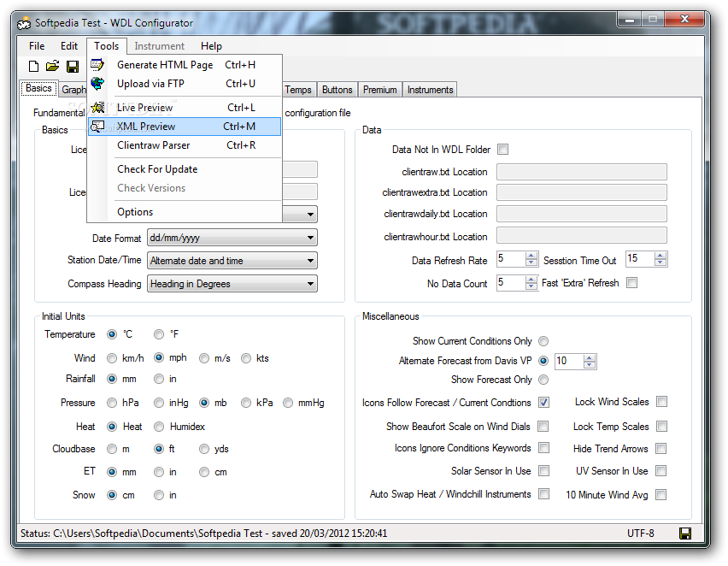This screenshot has width=728, height=566.
Task: Switch to the Buttons tab
Action: point(337,90)
